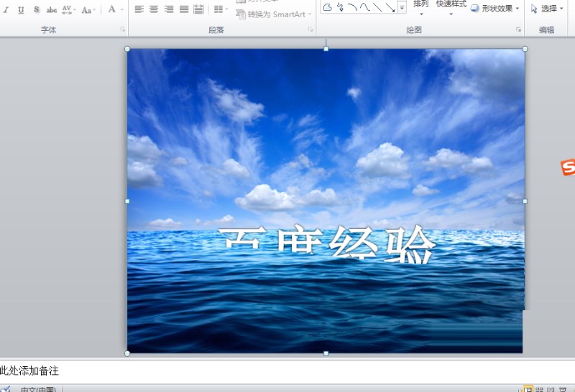This screenshot has height=392, width=575.
Task: Toggle text shadow effect
Action: click(x=37, y=10)
